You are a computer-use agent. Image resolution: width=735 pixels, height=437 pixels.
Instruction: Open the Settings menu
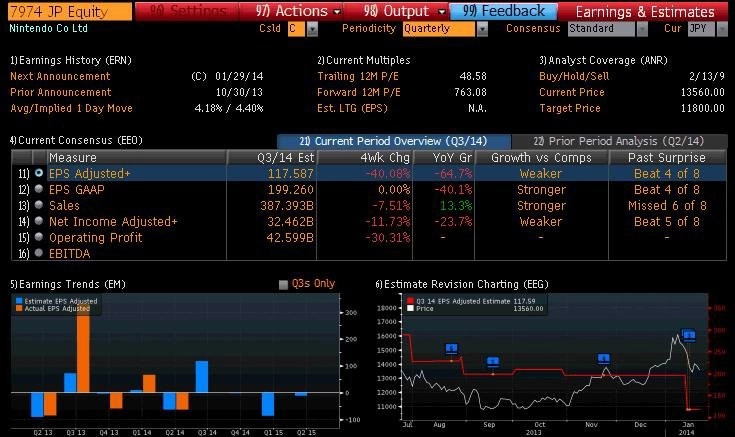coord(188,11)
